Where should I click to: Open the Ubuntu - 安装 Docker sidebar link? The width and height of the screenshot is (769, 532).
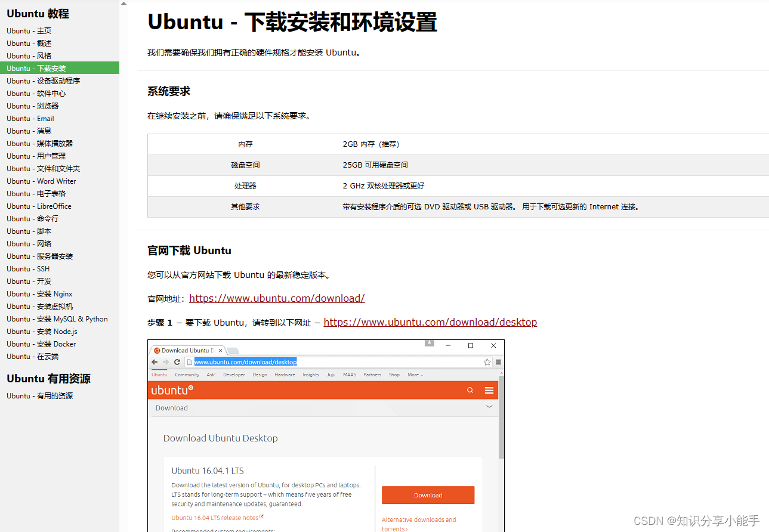(41, 344)
